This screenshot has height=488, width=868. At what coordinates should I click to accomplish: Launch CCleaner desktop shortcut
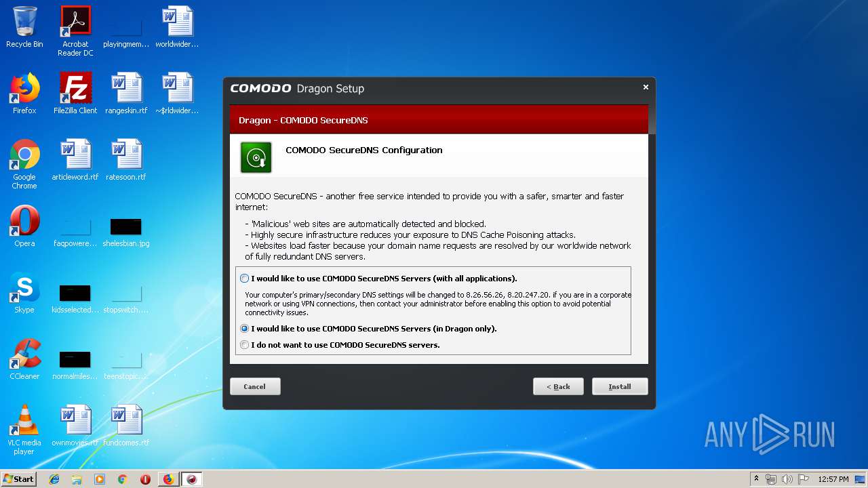24,359
